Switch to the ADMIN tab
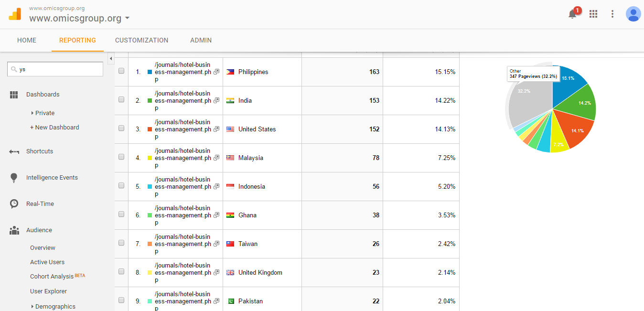The height and width of the screenshot is (311, 644). click(201, 40)
